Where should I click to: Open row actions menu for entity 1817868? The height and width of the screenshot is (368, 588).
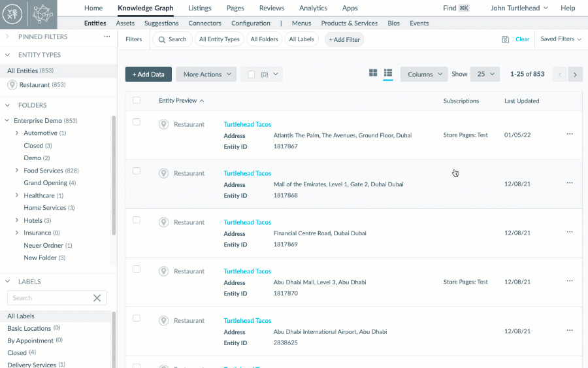[x=570, y=182]
